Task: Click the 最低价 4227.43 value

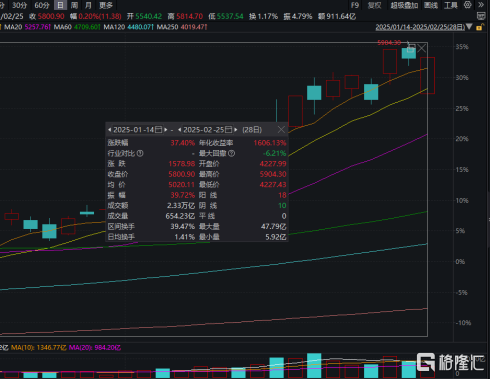Action: (x=273, y=185)
